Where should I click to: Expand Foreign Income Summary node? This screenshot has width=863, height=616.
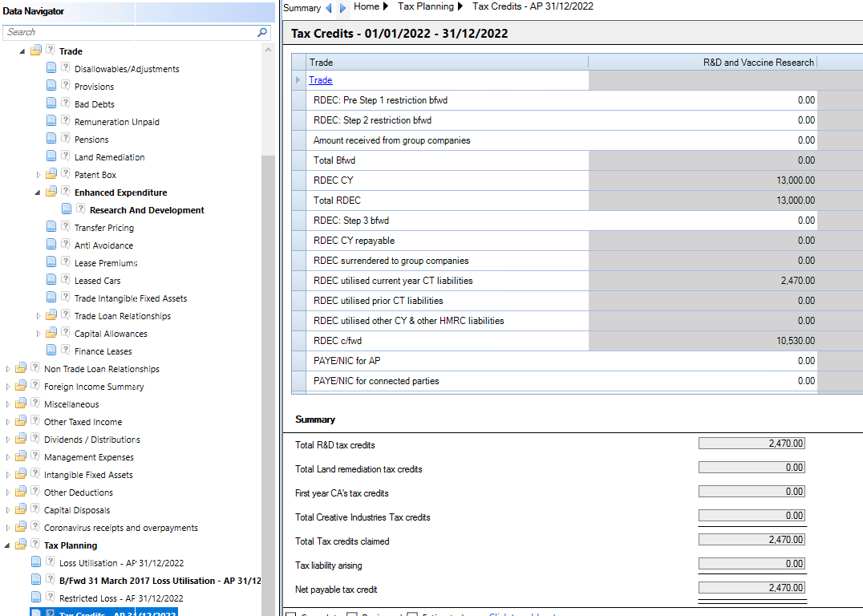tap(7, 387)
